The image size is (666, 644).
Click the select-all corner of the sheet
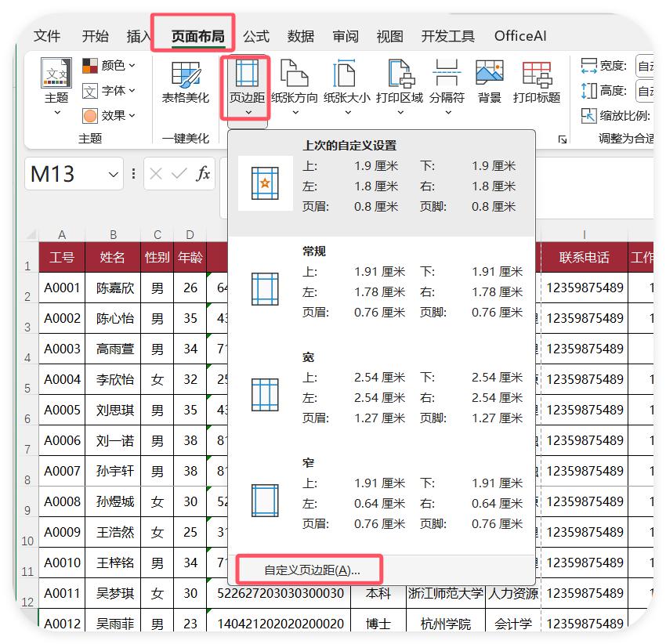[31, 235]
